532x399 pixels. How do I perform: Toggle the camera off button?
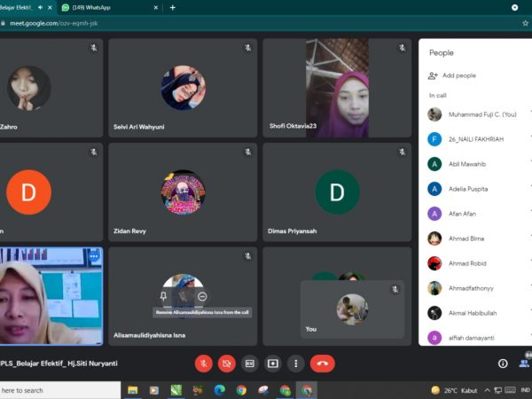tap(227, 363)
